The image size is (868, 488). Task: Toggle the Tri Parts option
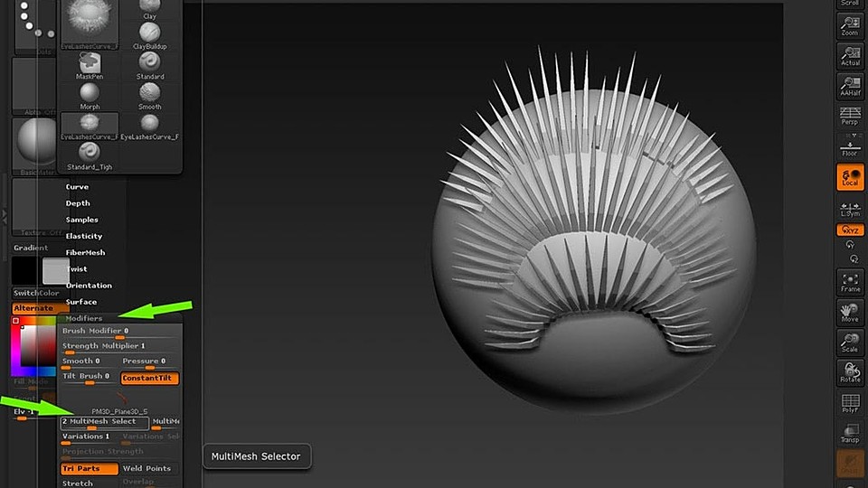tap(90, 469)
